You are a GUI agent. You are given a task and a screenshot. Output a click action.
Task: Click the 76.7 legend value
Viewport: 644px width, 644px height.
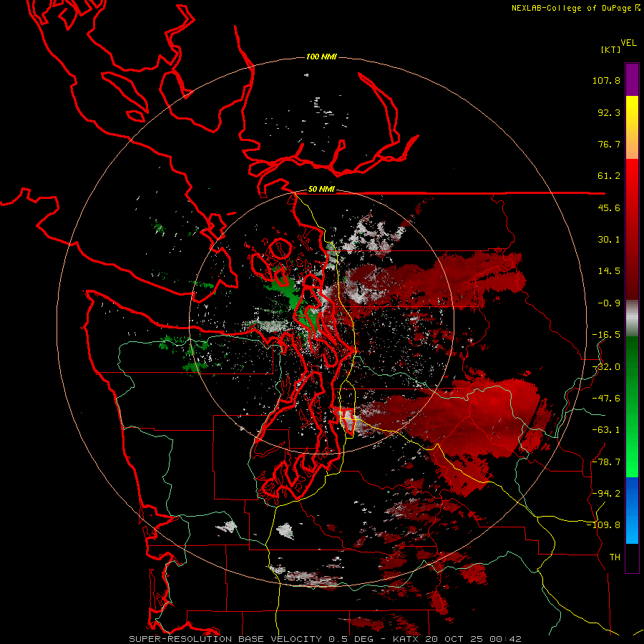click(x=609, y=144)
